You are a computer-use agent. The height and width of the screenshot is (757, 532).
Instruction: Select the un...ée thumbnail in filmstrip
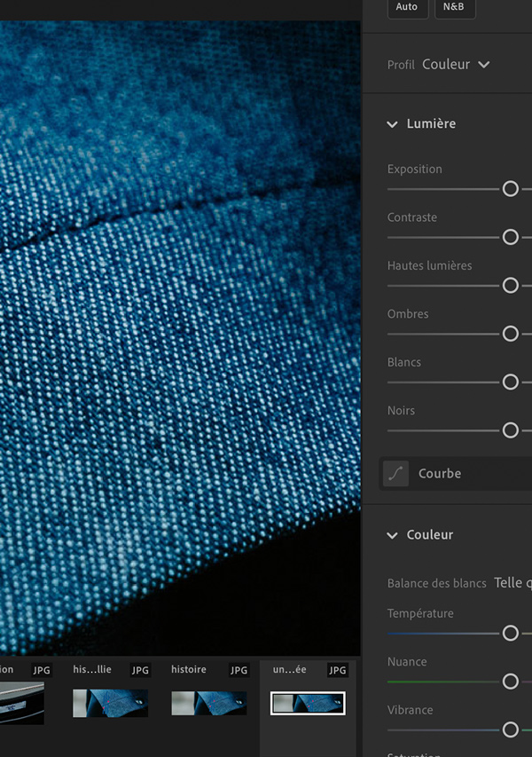(308, 703)
